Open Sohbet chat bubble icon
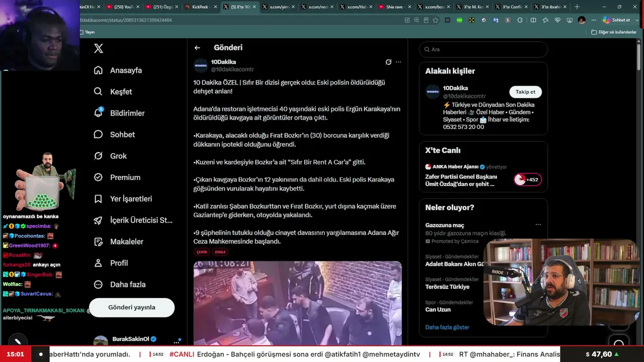Screen dimensions: 644x362 98,134
